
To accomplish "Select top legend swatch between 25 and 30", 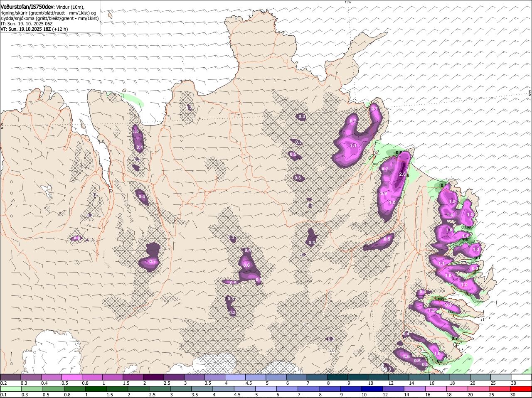I will (x=501, y=377).
